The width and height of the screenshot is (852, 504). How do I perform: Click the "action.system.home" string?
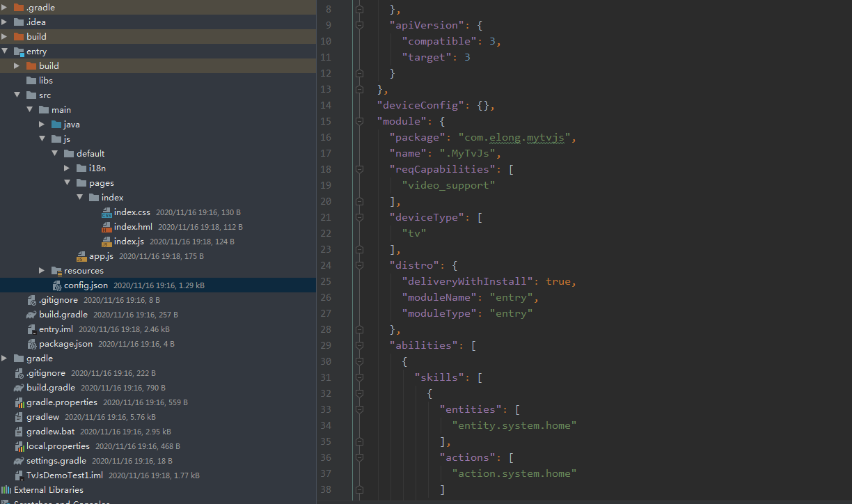pos(514,473)
